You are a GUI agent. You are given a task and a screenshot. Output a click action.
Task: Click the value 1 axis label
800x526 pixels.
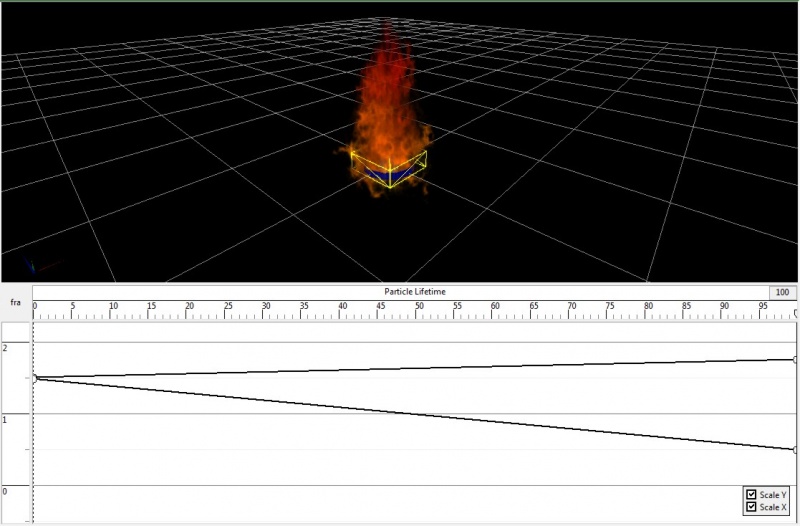pyautogui.click(x=6, y=420)
